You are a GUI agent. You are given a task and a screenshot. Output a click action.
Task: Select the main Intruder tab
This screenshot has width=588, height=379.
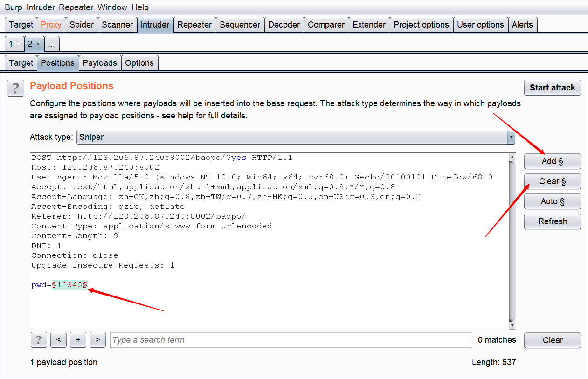[155, 25]
